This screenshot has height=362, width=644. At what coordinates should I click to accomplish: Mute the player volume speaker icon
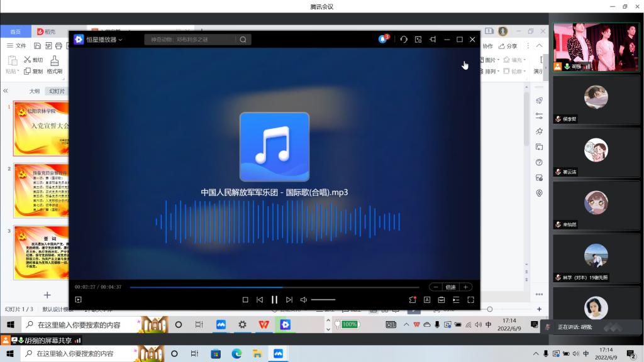pos(304,300)
